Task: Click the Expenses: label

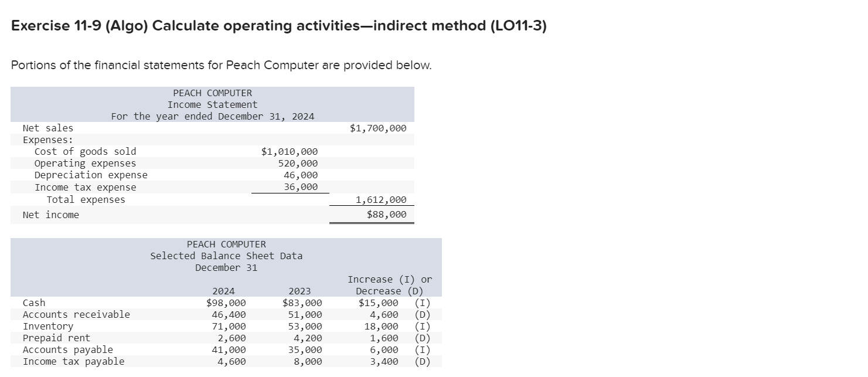Action: tap(48, 140)
